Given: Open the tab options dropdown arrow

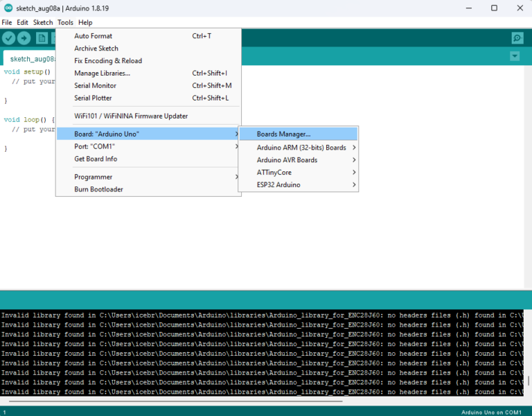Looking at the screenshot, I should tap(514, 56).
